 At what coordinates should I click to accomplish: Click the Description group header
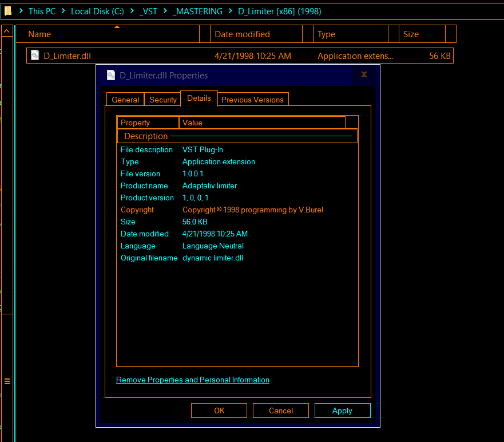click(237, 136)
